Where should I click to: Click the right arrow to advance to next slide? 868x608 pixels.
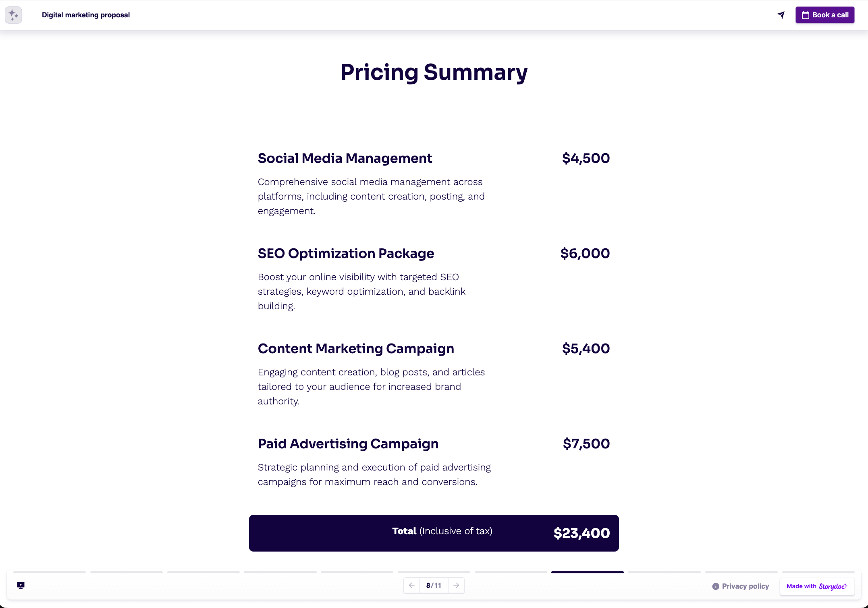456,585
